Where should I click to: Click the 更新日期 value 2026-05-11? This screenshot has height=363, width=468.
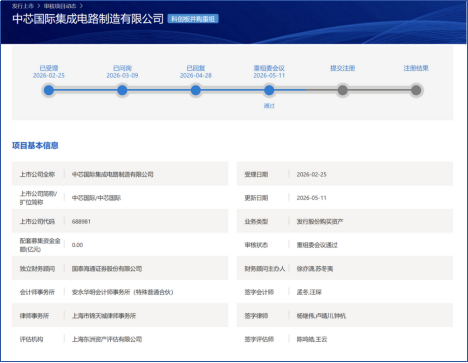coord(312,198)
